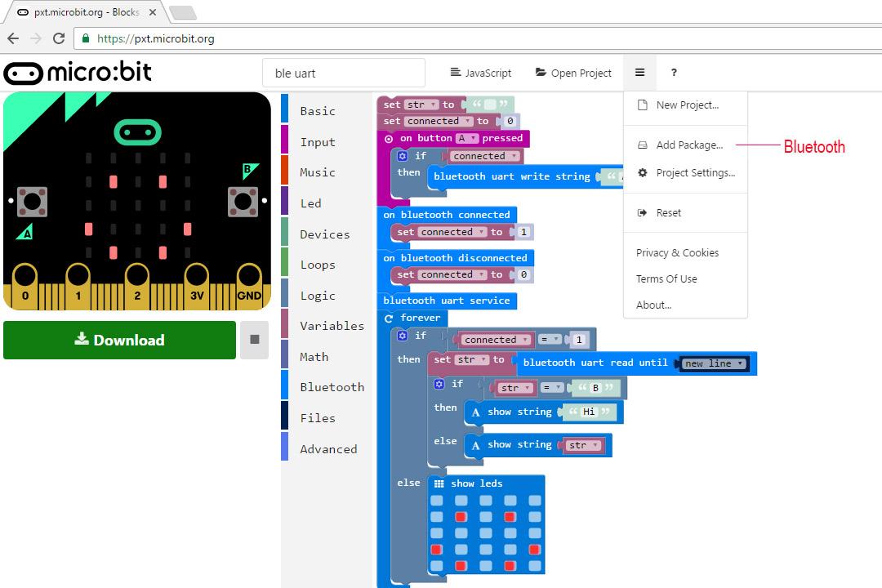Toggle bottom row, second LED in show leds

(461, 565)
